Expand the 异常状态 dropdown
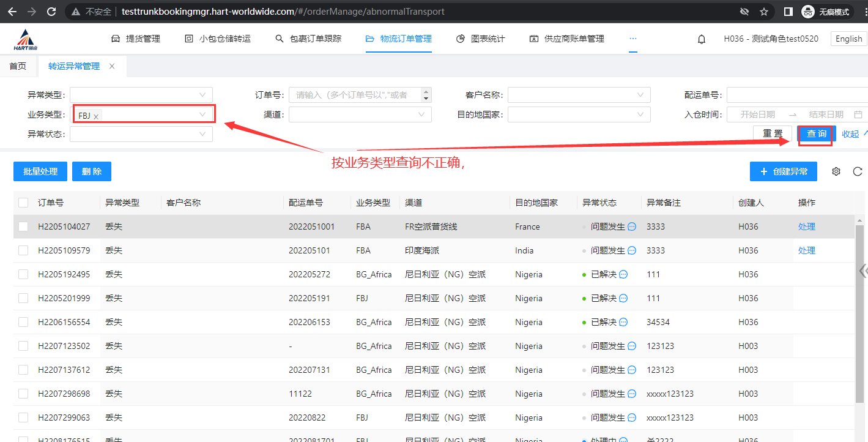This screenshot has width=868, height=442. pos(141,134)
